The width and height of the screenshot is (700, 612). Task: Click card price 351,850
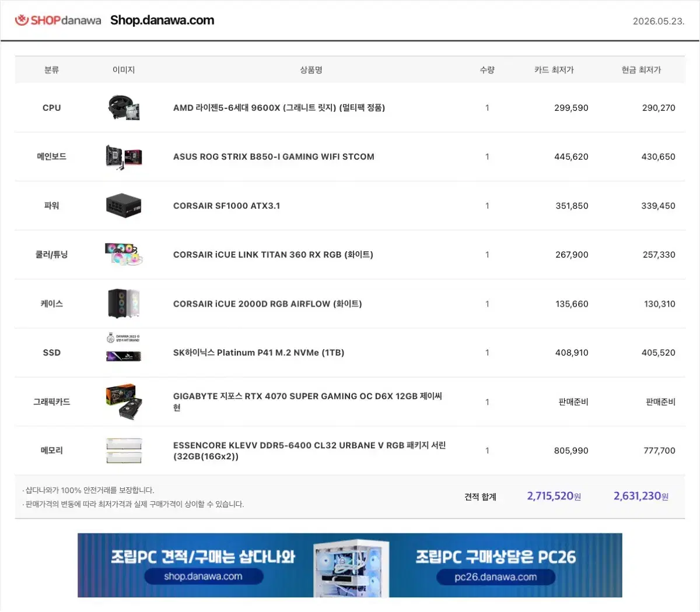pyautogui.click(x=572, y=206)
